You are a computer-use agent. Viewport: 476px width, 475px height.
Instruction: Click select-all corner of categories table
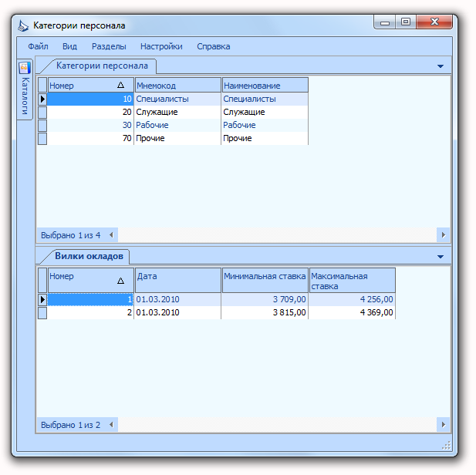pos(42,86)
